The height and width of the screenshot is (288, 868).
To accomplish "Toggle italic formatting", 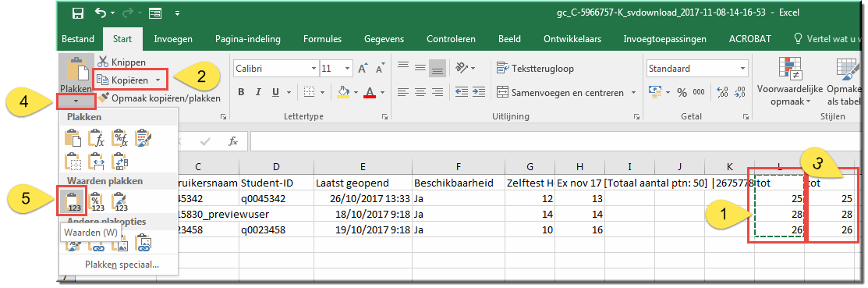I will (258, 92).
